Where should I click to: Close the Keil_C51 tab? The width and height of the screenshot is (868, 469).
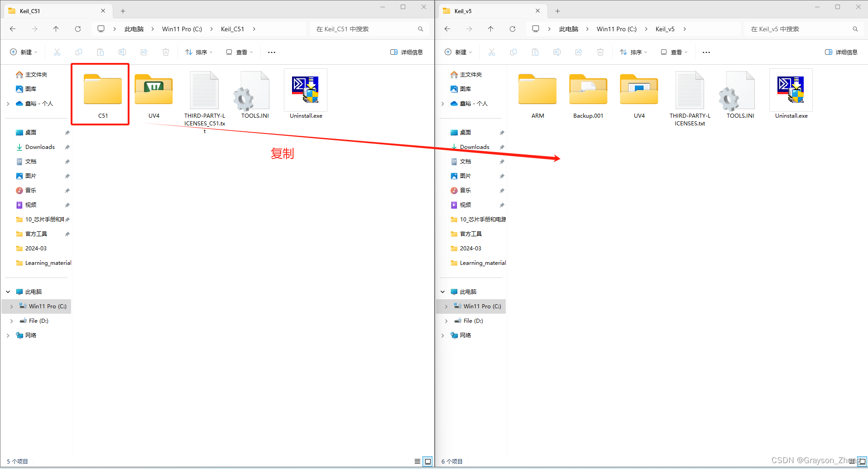coord(103,11)
